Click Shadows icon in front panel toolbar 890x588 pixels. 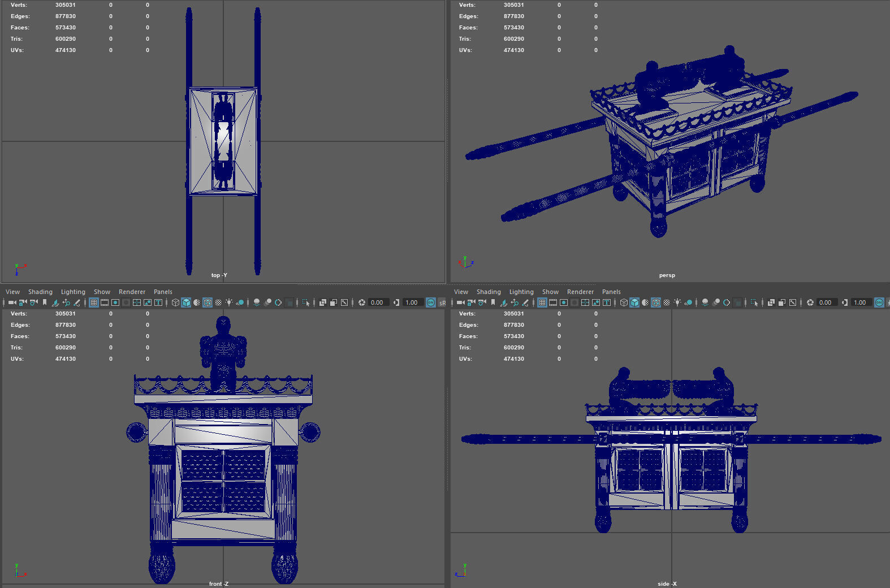(240, 302)
